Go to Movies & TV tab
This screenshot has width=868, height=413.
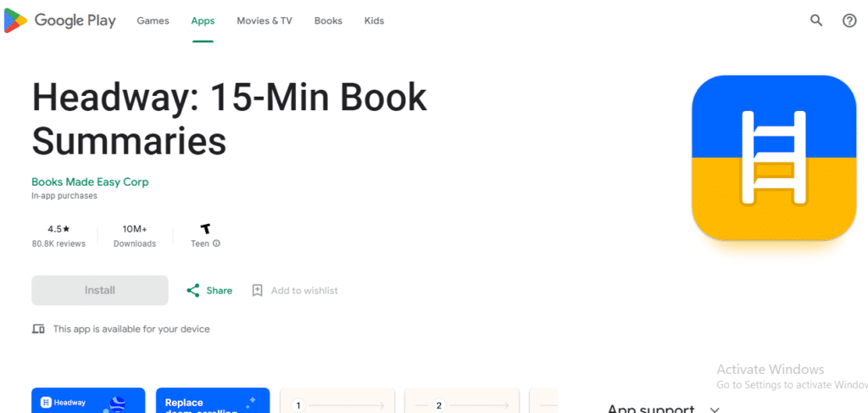pyautogui.click(x=264, y=21)
